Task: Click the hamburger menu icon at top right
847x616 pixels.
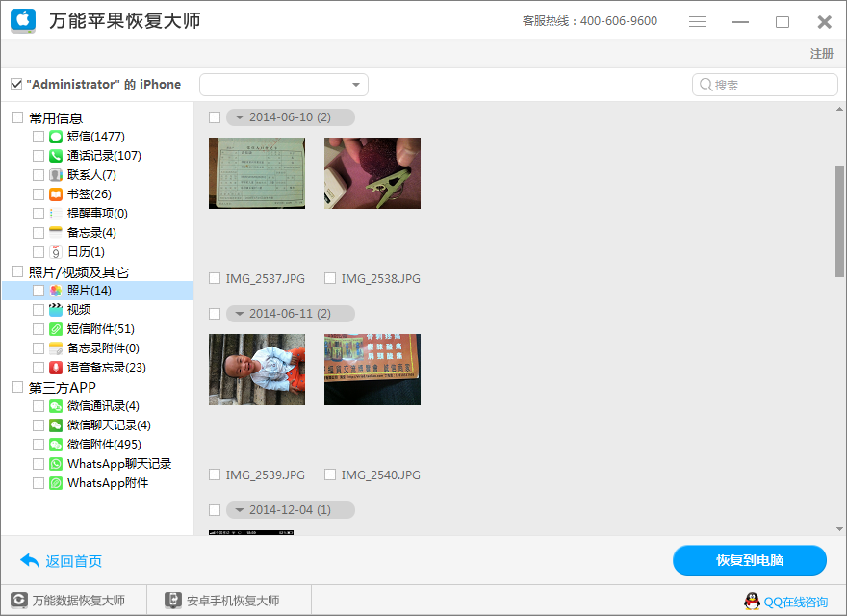Action: coord(697,20)
